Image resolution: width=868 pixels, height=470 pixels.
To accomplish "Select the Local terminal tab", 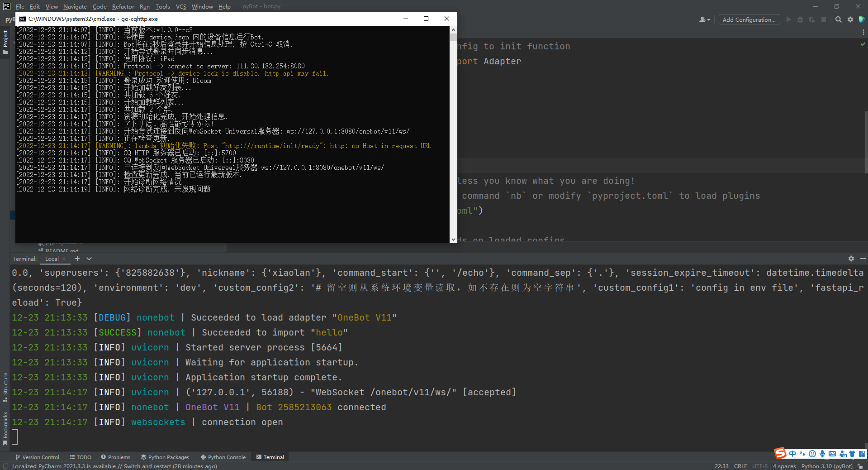I will point(52,259).
